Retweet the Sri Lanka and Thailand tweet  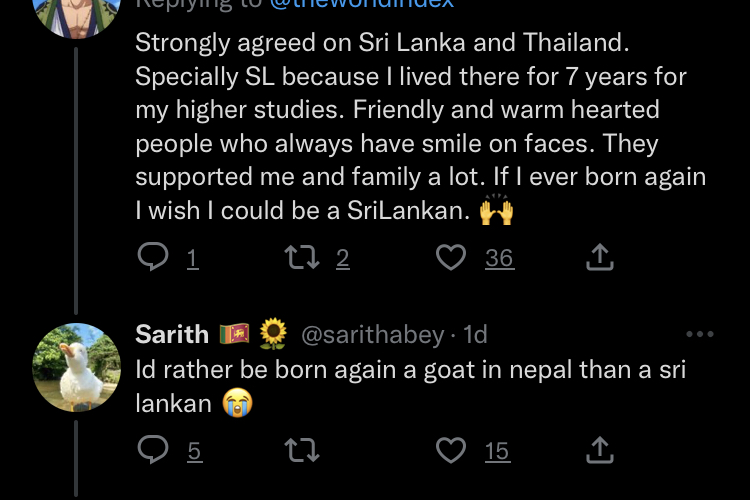(x=302, y=257)
